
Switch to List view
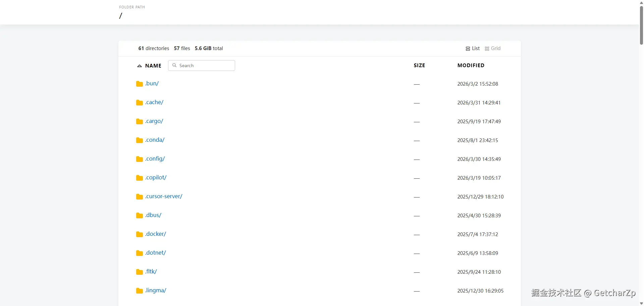tap(473, 48)
